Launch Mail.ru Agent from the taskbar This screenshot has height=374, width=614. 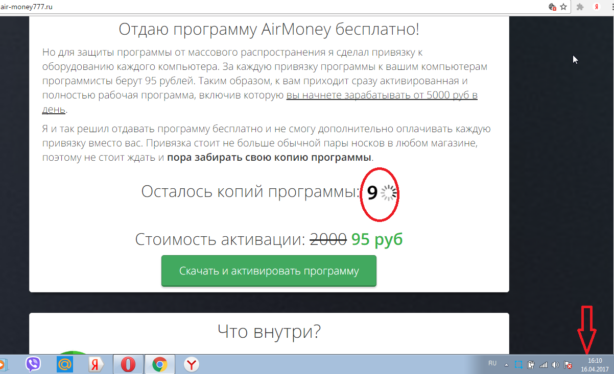(65, 364)
